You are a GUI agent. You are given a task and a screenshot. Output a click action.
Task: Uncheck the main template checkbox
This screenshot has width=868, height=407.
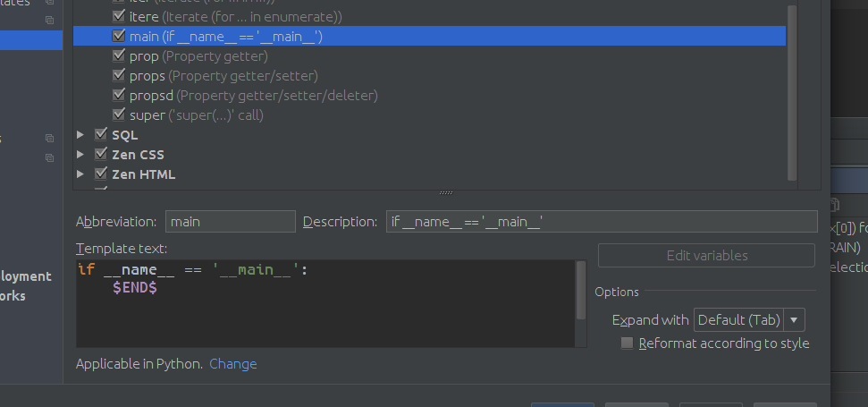coord(119,36)
